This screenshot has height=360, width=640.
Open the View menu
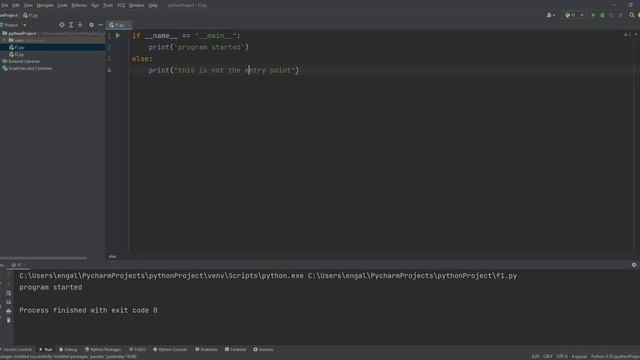[x=28, y=5]
